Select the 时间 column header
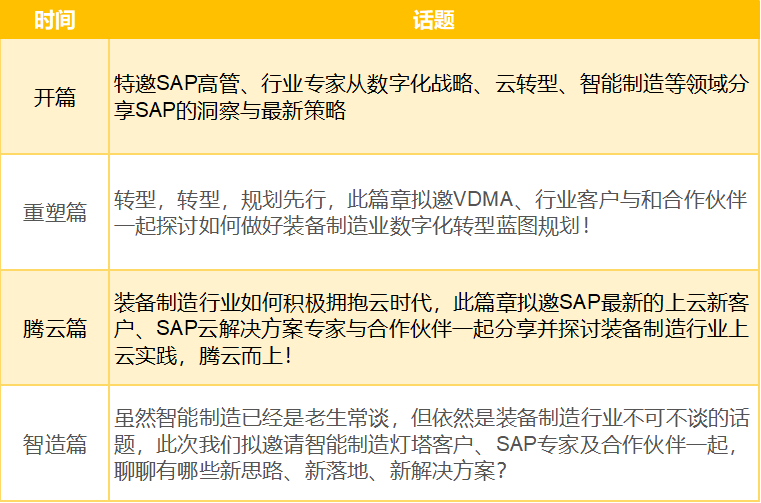This screenshot has width=761, height=503. [54, 20]
